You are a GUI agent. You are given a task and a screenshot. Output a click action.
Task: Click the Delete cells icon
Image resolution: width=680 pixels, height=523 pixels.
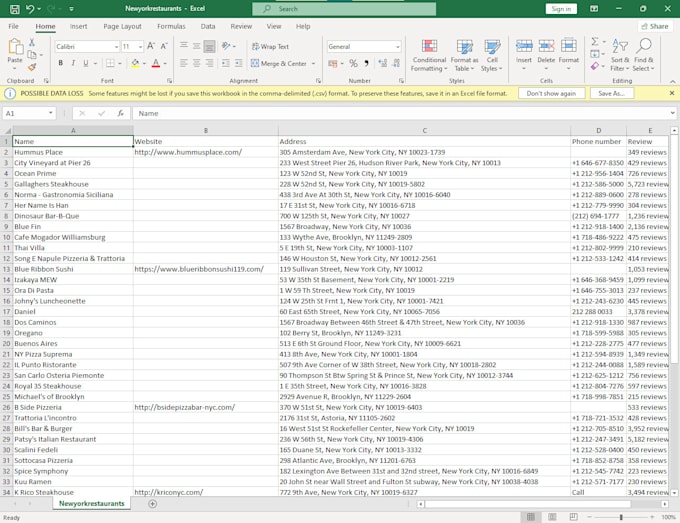[546, 46]
